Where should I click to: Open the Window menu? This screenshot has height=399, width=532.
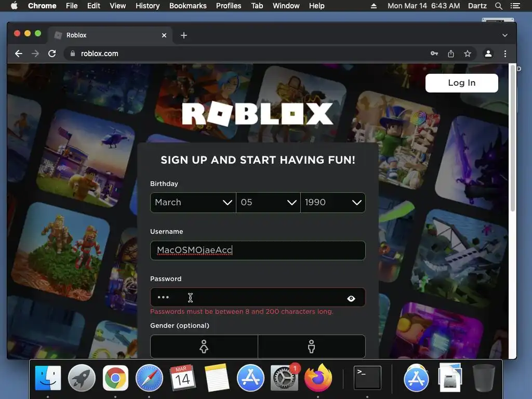click(286, 6)
